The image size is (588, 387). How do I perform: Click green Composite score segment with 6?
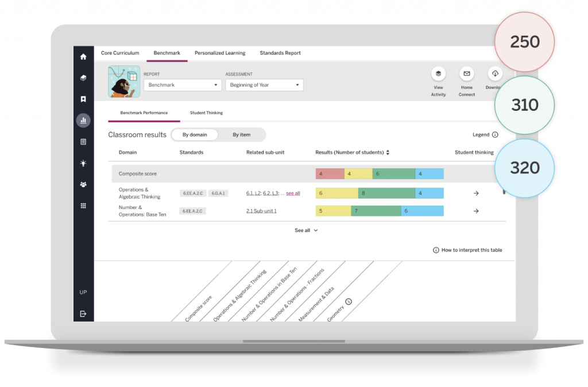coord(394,173)
